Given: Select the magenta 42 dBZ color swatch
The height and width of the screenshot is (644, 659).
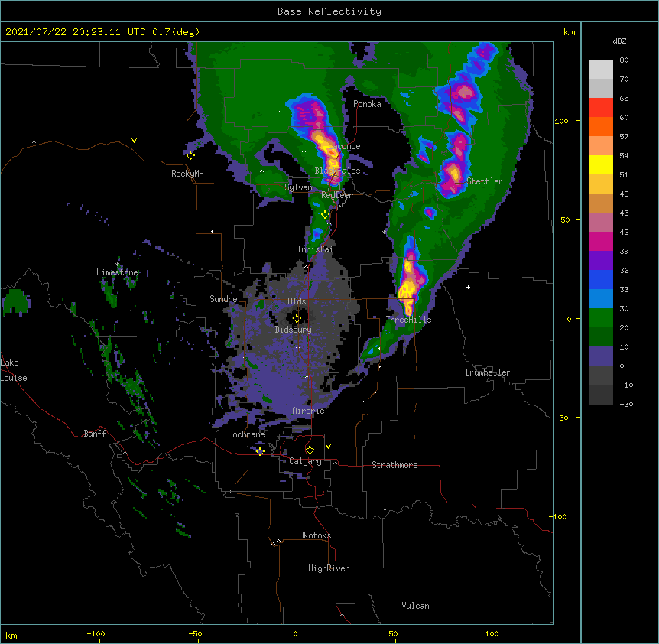Looking at the screenshot, I should pos(601,241).
